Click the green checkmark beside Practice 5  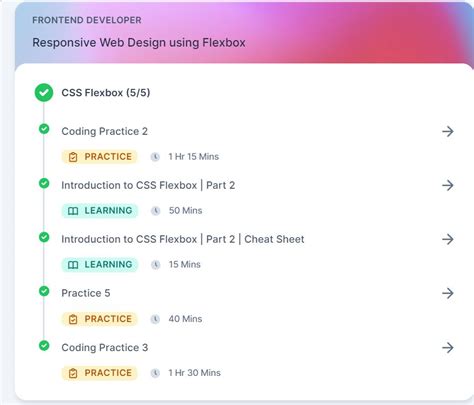[x=44, y=291]
